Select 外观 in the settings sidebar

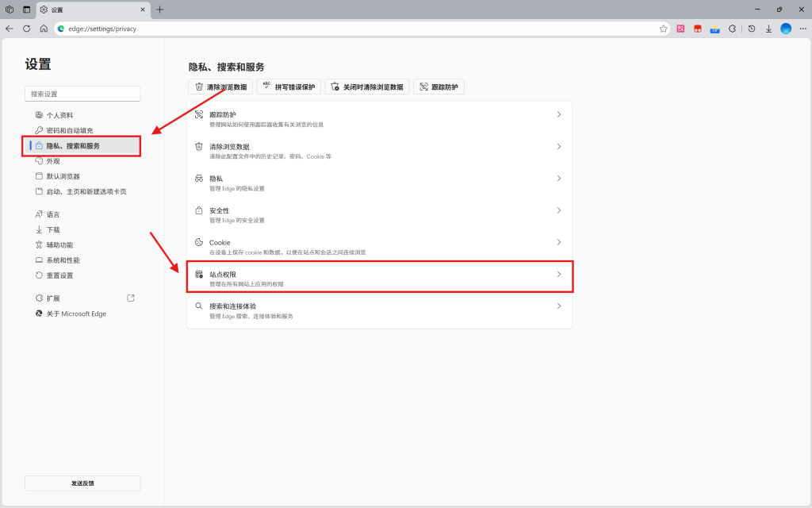click(x=53, y=161)
